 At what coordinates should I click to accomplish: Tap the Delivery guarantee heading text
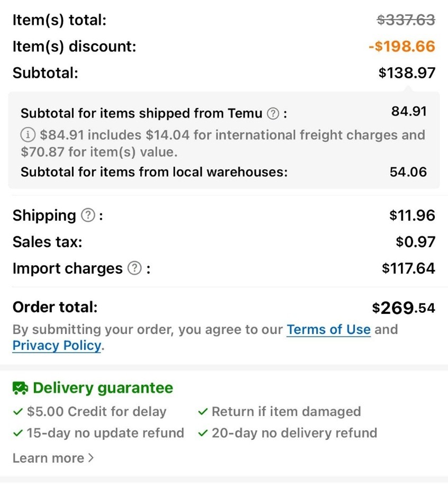(103, 388)
